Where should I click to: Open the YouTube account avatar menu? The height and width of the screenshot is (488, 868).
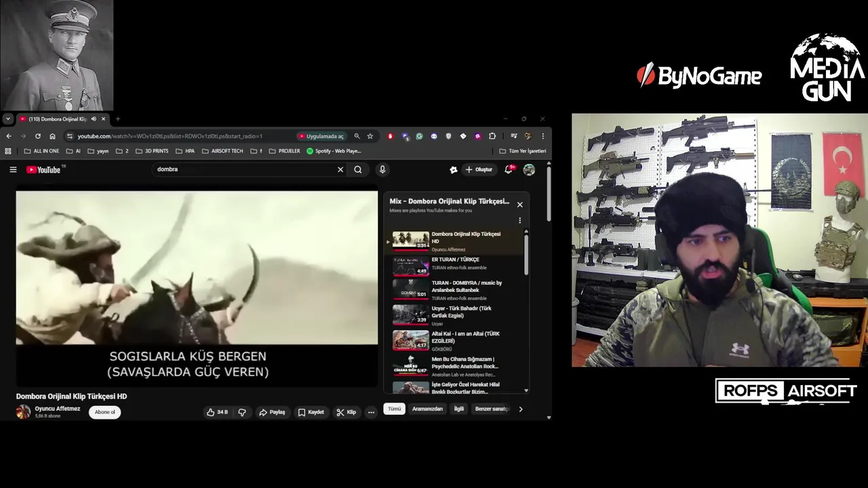[x=529, y=169]
